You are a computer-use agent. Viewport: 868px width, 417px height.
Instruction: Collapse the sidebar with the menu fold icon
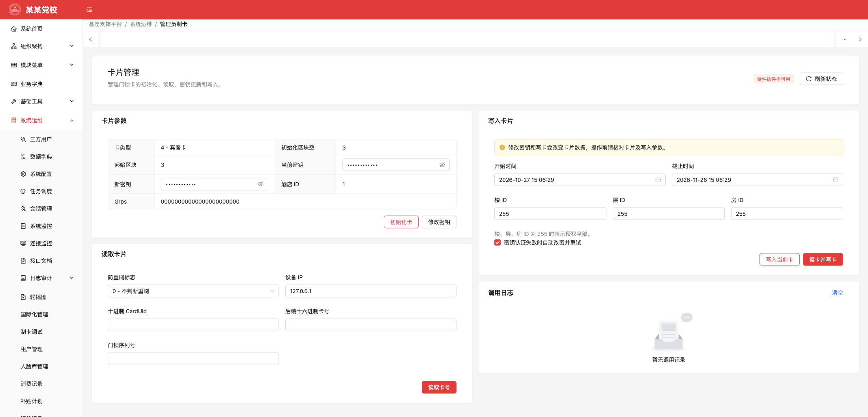90,10
